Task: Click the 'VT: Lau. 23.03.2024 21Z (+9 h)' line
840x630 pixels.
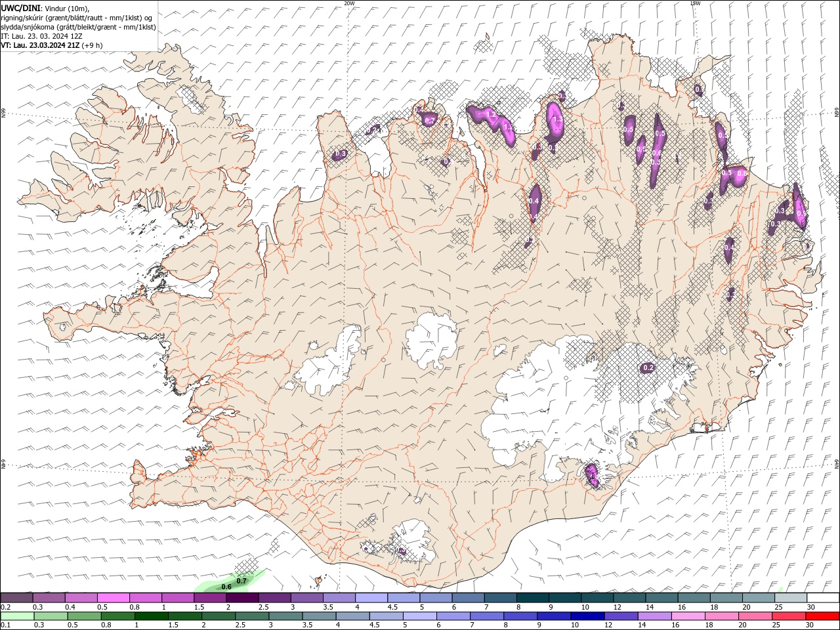Action: pos(51,45)
